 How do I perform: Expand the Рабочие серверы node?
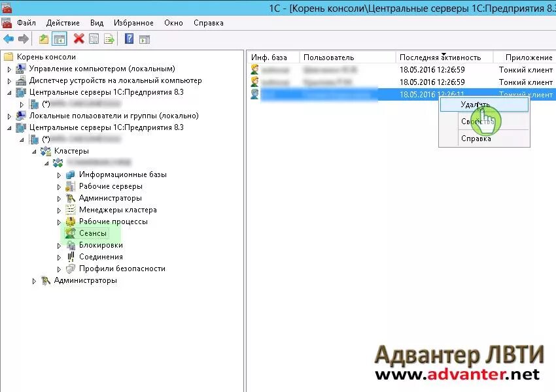click(59, 187)
